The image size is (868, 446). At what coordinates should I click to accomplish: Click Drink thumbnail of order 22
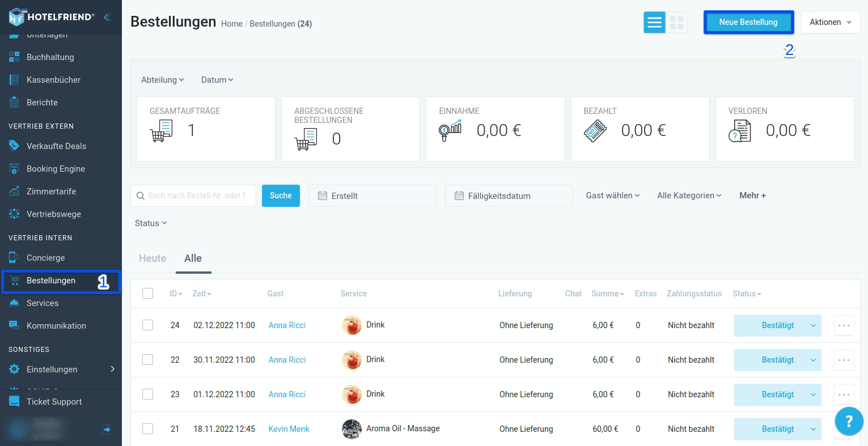coord(352,360)
